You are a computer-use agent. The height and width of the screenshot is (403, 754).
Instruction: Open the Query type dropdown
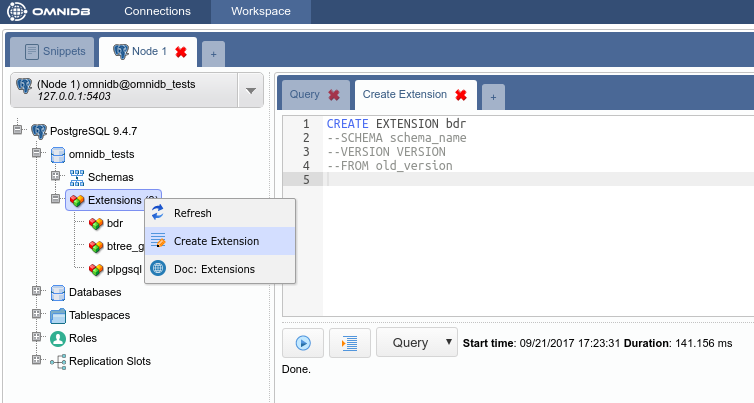[417, 342]
